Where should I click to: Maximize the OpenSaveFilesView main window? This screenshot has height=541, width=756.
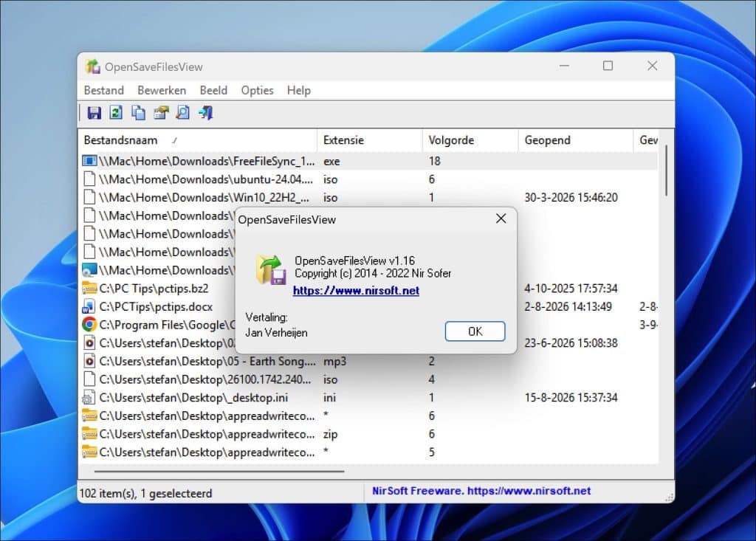608,66
